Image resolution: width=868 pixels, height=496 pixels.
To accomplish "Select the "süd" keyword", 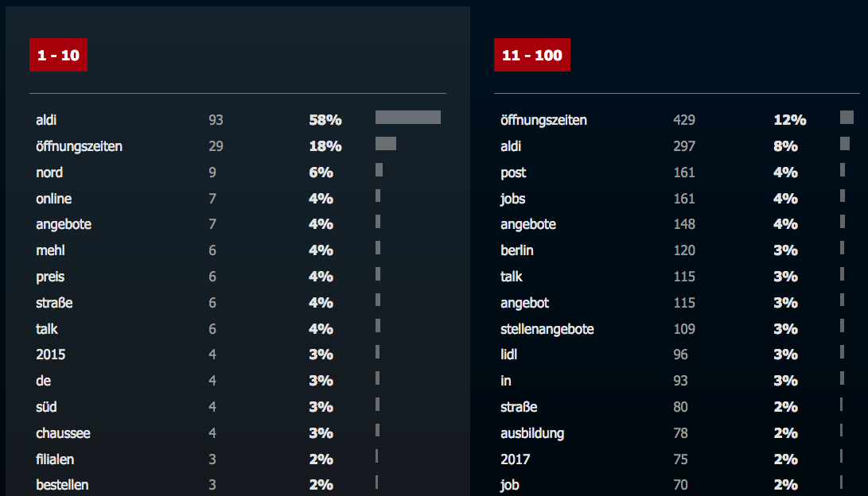I will (46, 407).
